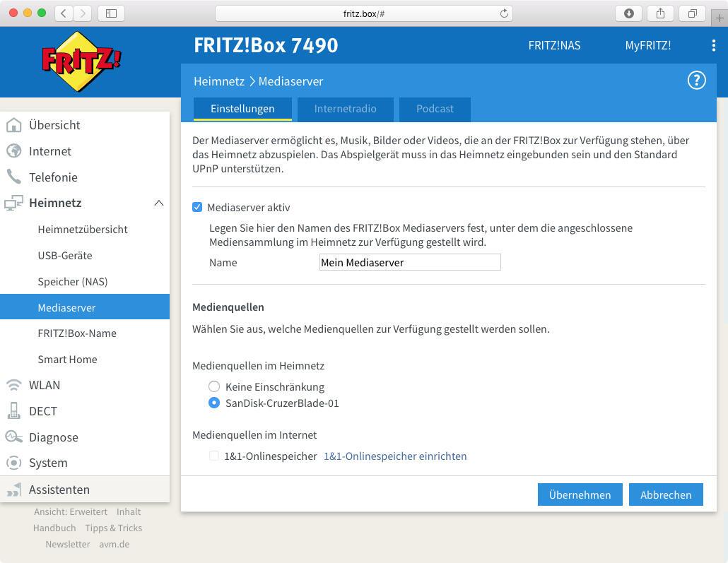Click Übernehmen button
728x563 pixels.
point(580,494)
